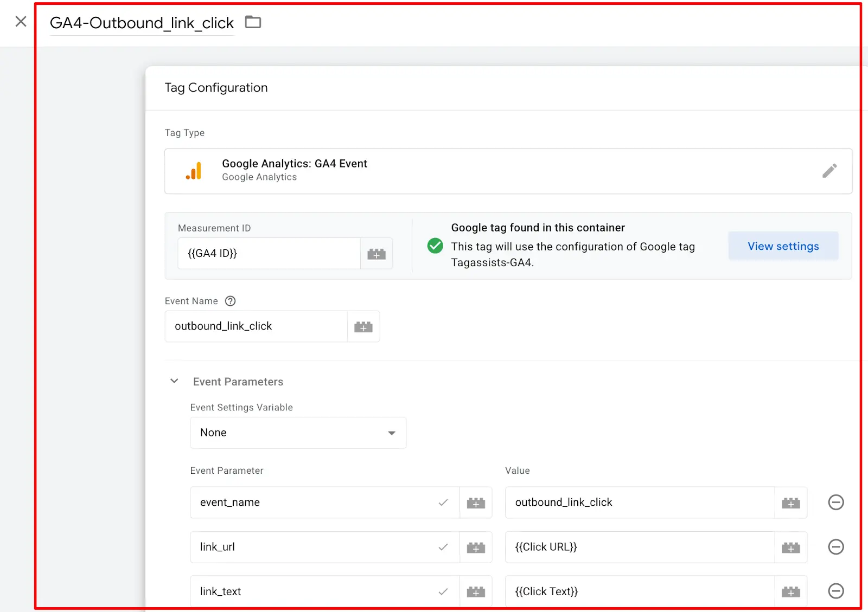This screenshot has height=612, width=868.
Task: Click the green checkmark status icon
Action: coord(435,246)
